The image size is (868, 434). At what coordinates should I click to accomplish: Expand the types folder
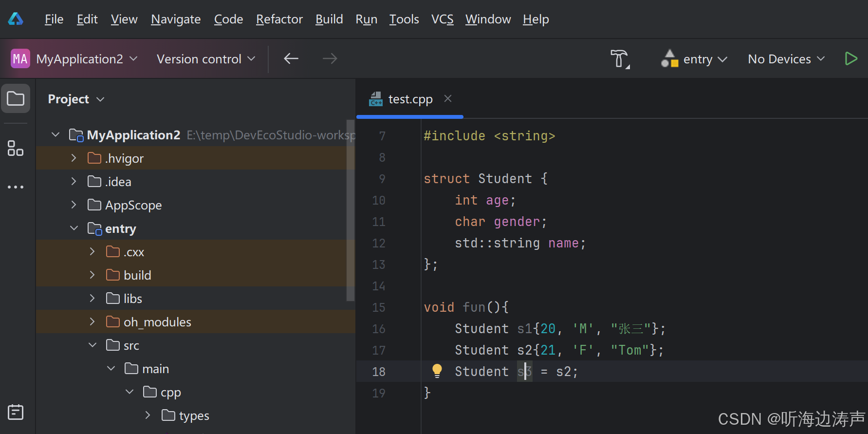click(148, 415)
